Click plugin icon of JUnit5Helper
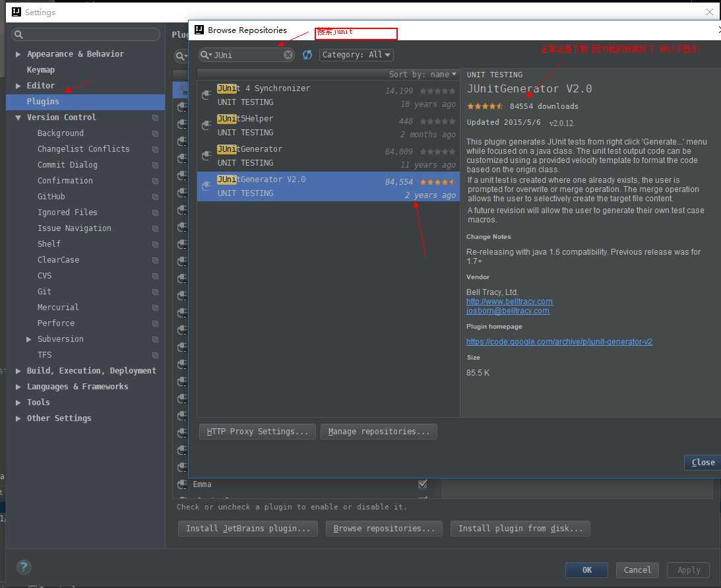721x588 pixels. (206, 125)
